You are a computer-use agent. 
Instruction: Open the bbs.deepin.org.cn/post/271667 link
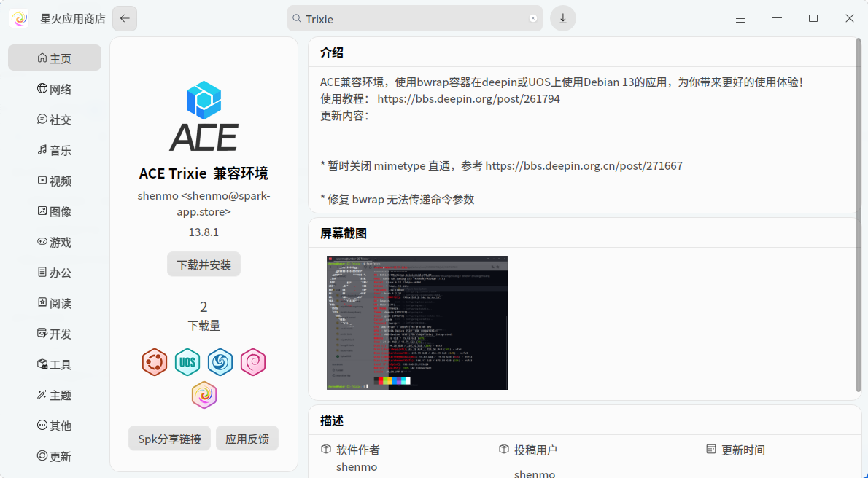584,166
